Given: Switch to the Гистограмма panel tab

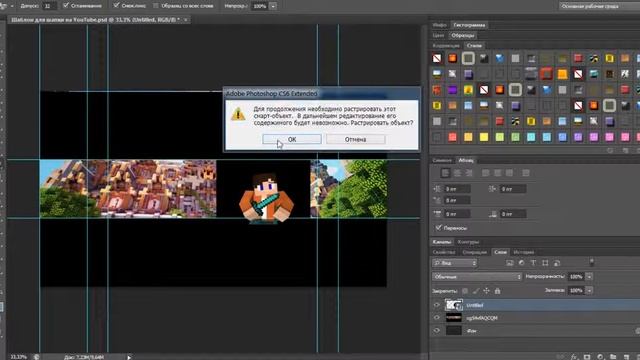Looking at the screenshot, I should coord(469,25).
